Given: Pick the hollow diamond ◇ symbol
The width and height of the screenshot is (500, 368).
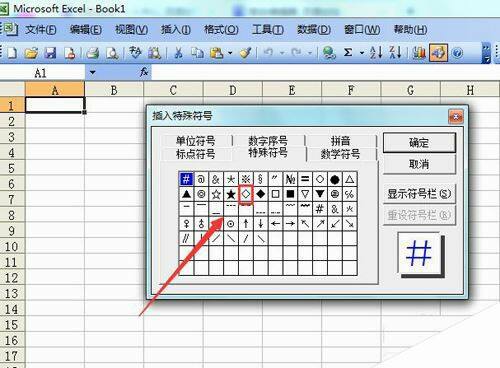Looking at the screenshot, I should point(246,194).
